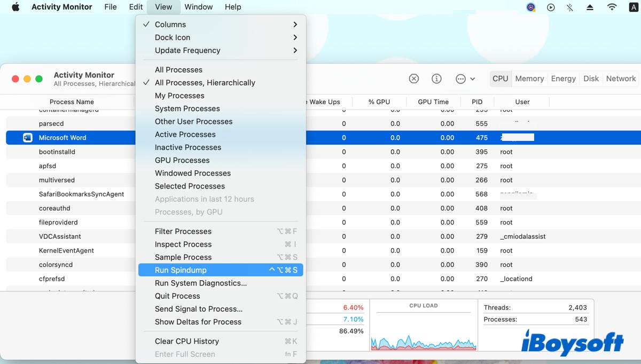Click the Microsoft Word app icon

[28, 138]
